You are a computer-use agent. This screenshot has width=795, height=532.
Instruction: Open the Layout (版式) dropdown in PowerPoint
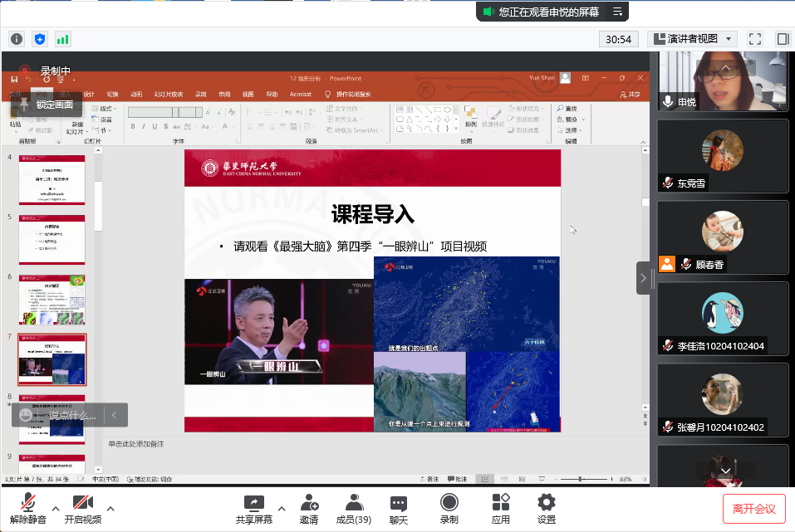(105, 109)
